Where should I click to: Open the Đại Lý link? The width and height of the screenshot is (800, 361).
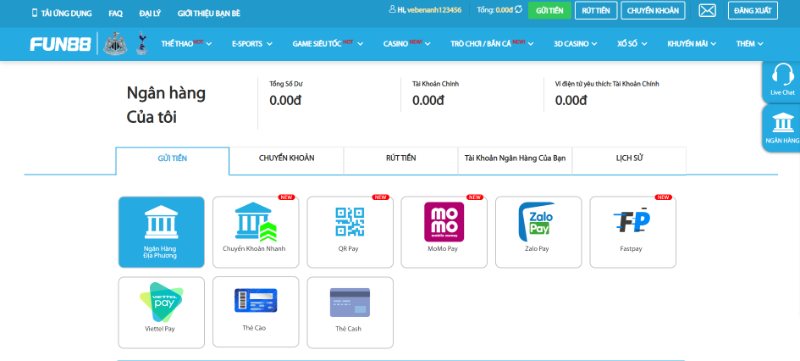click(x=150, y=13)
